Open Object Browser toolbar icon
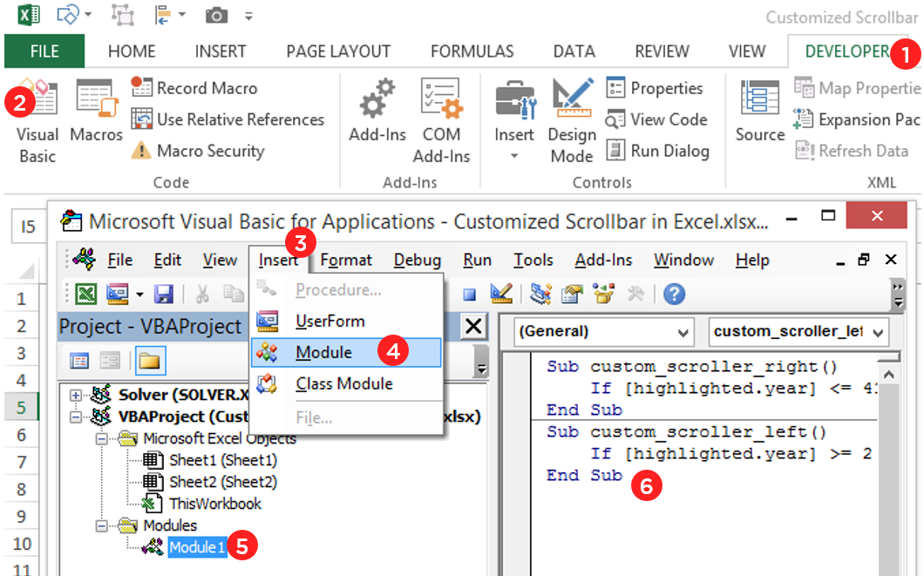Viewport: 924px width, 576px height. pyautogui.click(x=603, y=294)
